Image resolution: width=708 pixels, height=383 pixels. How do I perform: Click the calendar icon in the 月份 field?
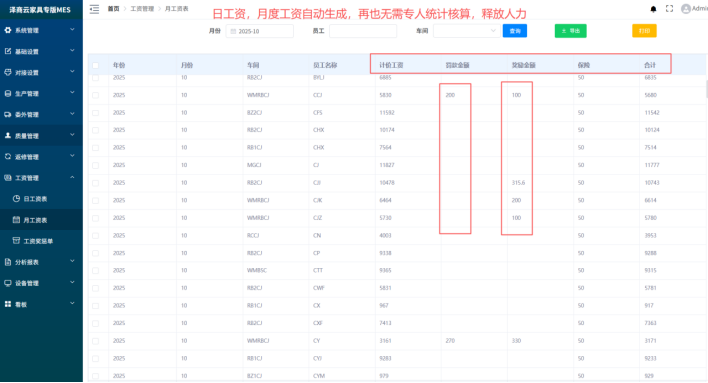tap(233, 31)
